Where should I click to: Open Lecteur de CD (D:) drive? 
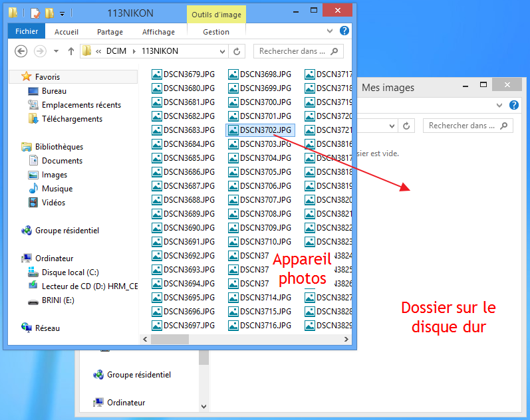(83, 286)
